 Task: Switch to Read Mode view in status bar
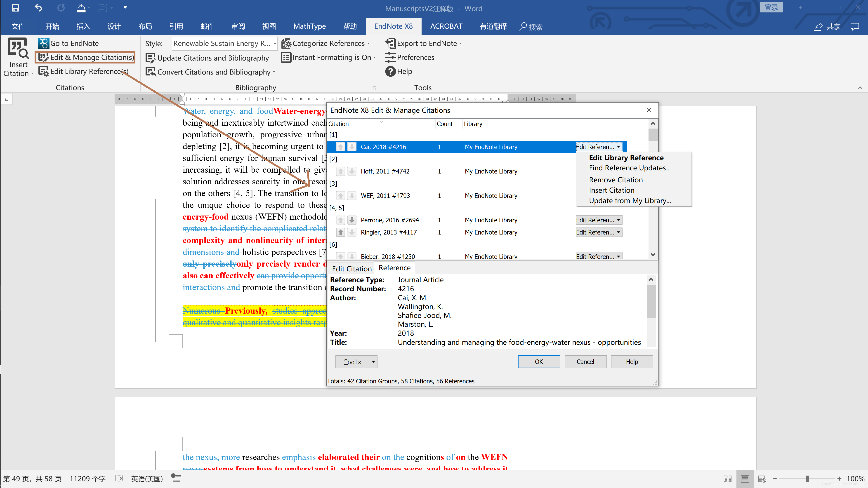pyautogui.click(x=727, y=479)
